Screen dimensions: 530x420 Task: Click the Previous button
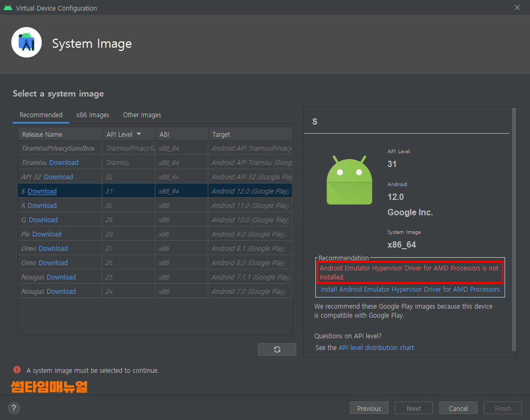[x=369, y=408]
